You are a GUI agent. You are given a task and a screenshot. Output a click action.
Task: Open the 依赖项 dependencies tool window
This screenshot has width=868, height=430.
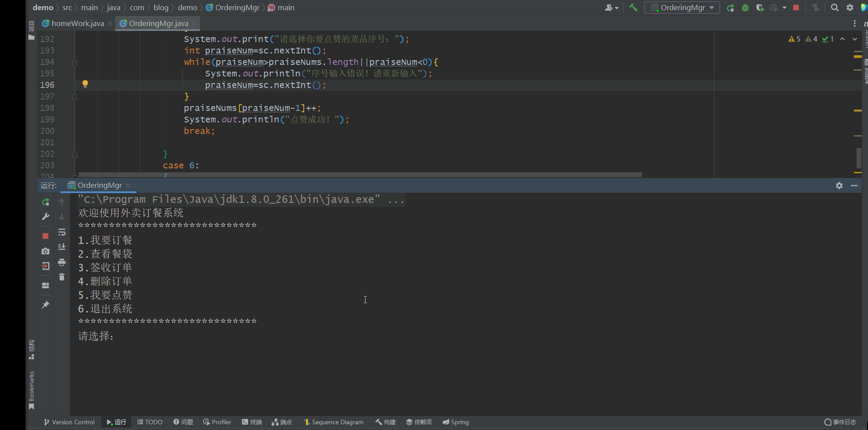419,422
